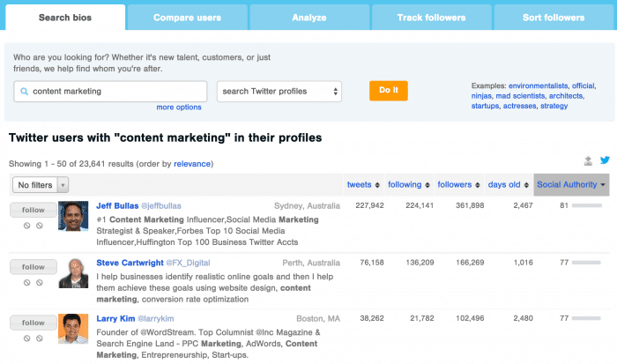Click Steve Cartwright tweets count 76,158
The width and height of the screenshot is (617, 364).
[372, 263]
